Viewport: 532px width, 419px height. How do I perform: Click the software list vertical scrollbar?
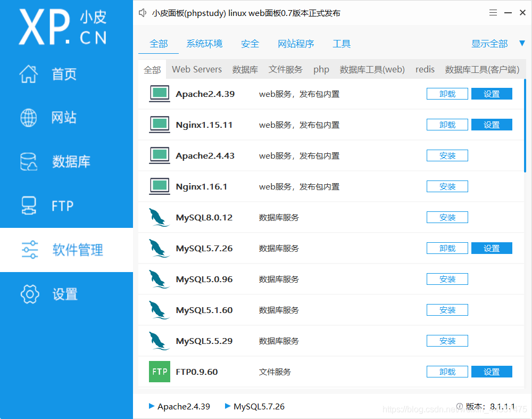point(525,126)
